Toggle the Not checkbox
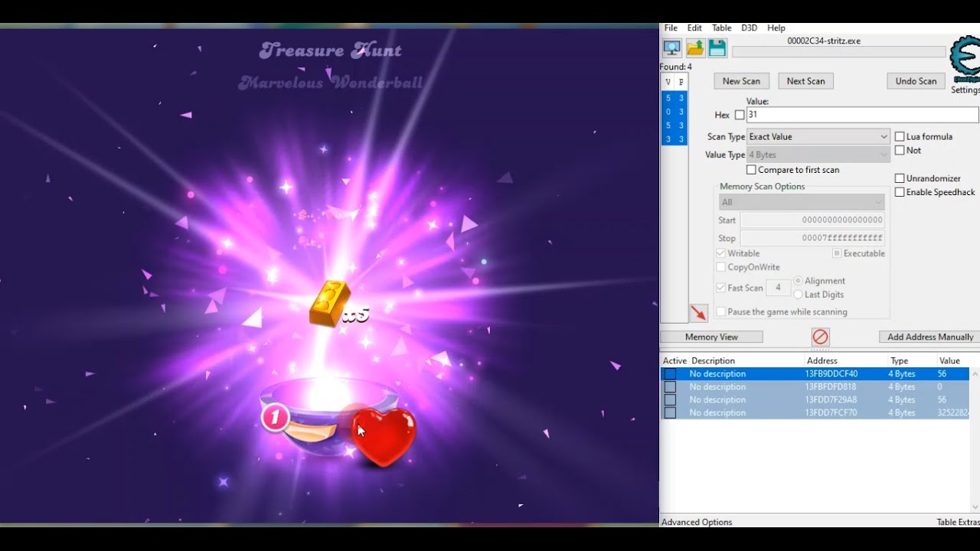The height and width of the screenshot is (551, 980). tap(900, 150)
